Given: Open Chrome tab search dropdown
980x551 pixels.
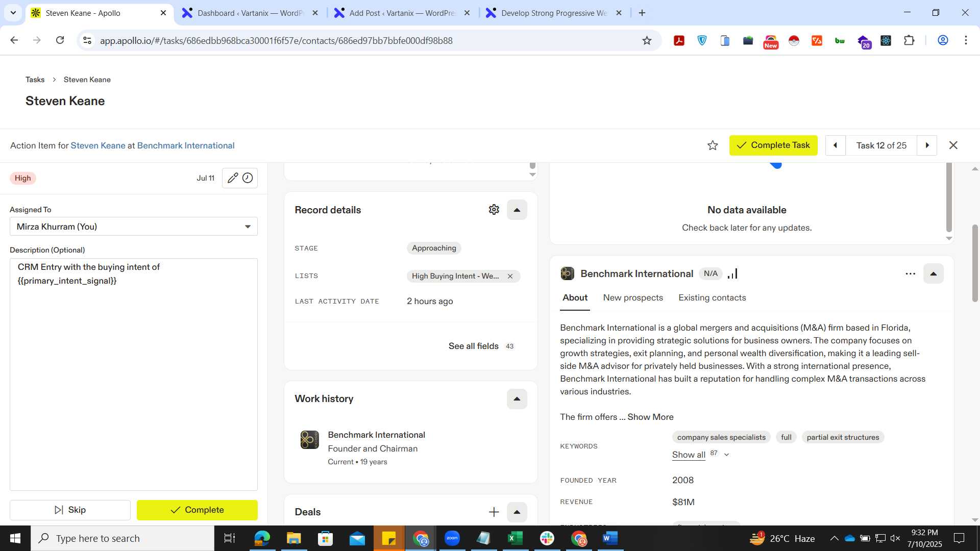Looking at the screenshot, I should (13, 13).
